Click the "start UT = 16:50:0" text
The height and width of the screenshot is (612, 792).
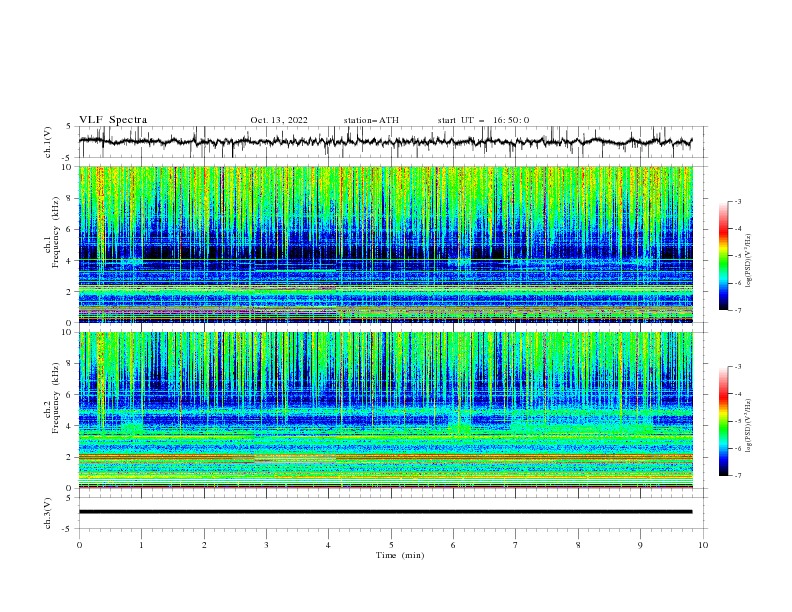pos(483,120)
